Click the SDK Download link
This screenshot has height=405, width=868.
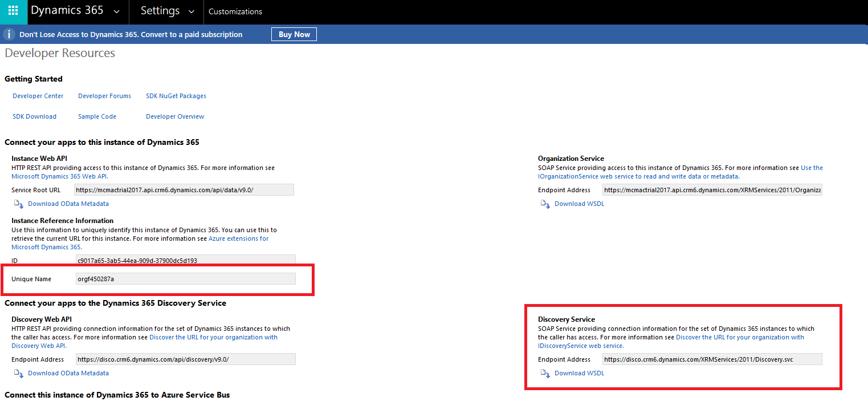[x=34, y=116]
